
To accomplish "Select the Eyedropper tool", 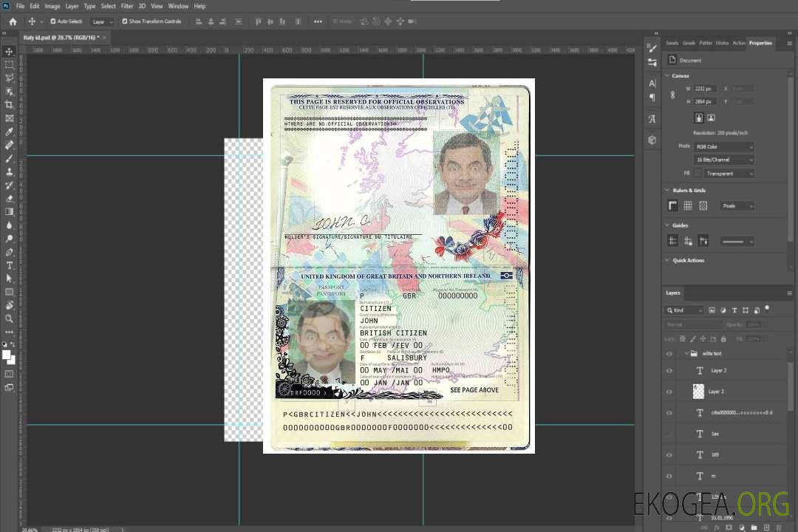I will (9, 132).
